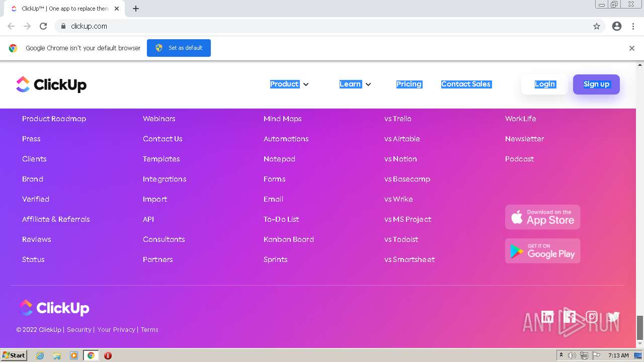Screen dimensions: 644x362
Task: Go back to the previous page
Action: coord(11,26)
